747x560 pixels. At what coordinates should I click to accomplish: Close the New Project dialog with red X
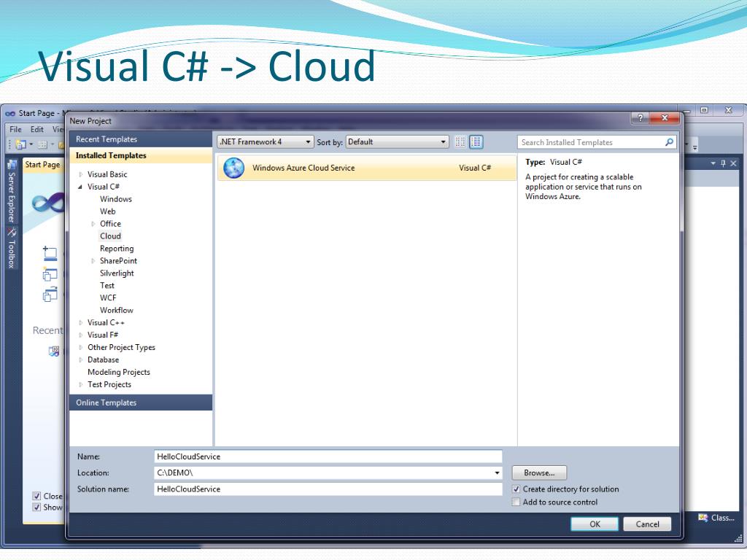point(665,117)
